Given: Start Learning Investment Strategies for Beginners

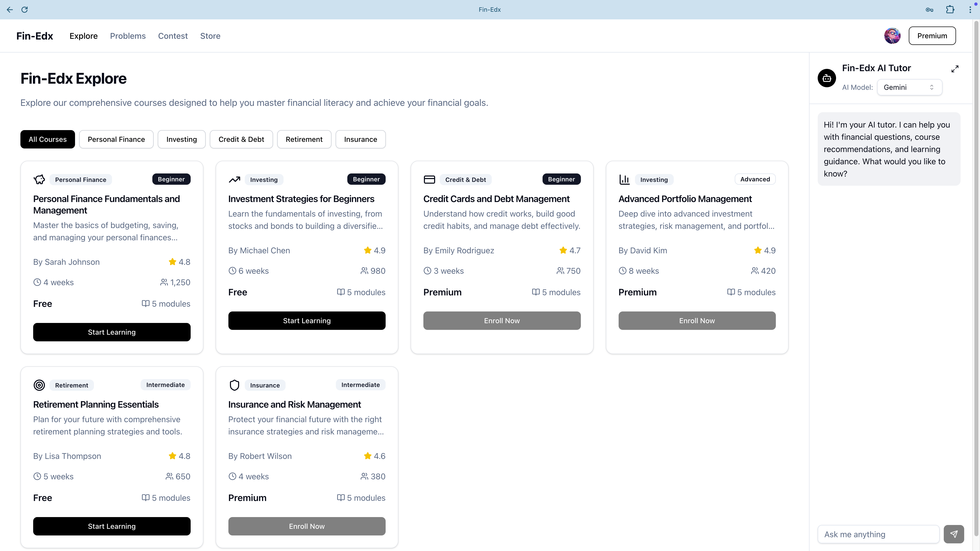Looking at the screenshot, I should pyautogui.click(x=307, y=321).
